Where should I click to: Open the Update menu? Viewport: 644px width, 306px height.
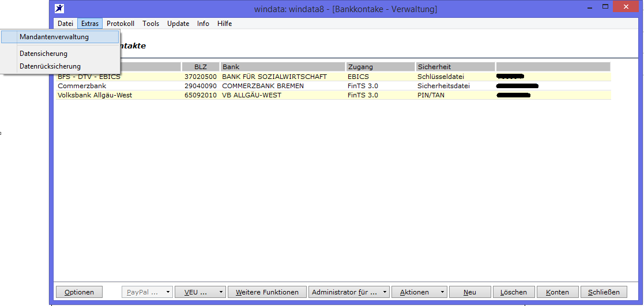(178, 24)
